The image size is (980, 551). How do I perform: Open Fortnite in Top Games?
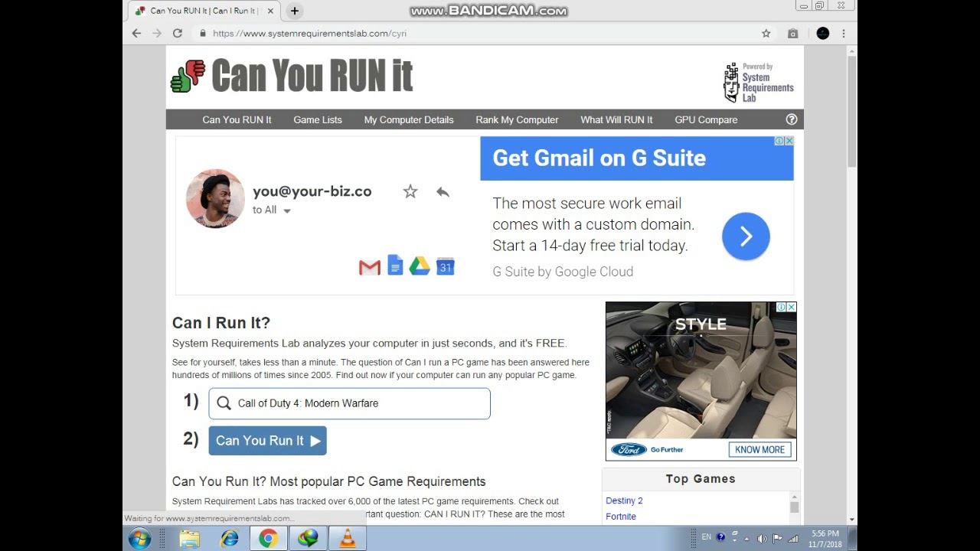(621, 517)
